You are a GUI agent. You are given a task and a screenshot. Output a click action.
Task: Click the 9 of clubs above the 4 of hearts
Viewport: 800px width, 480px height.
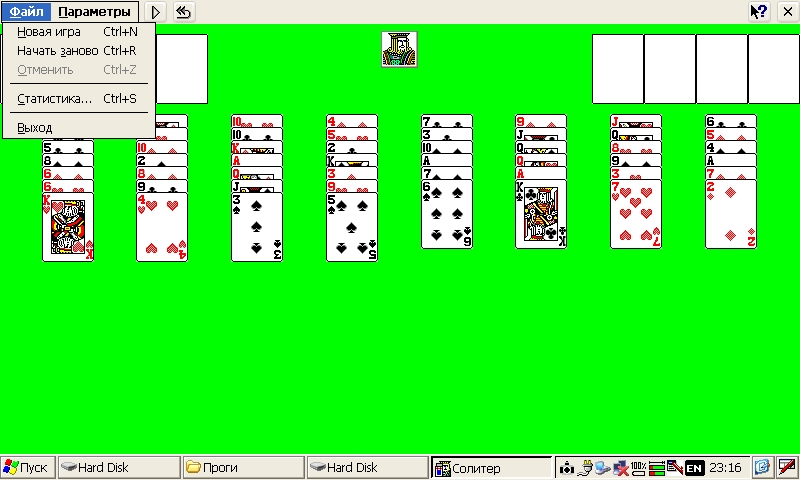(x=162, y=187)
